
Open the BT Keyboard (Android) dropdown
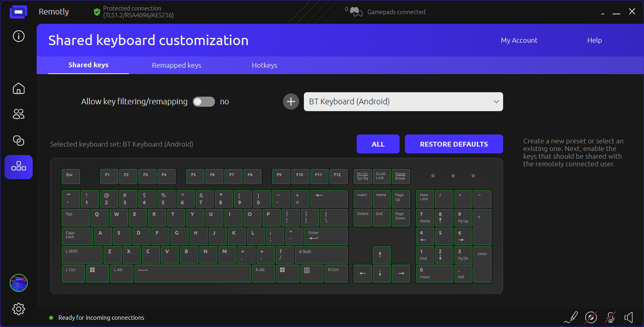[x=403, y=102]
